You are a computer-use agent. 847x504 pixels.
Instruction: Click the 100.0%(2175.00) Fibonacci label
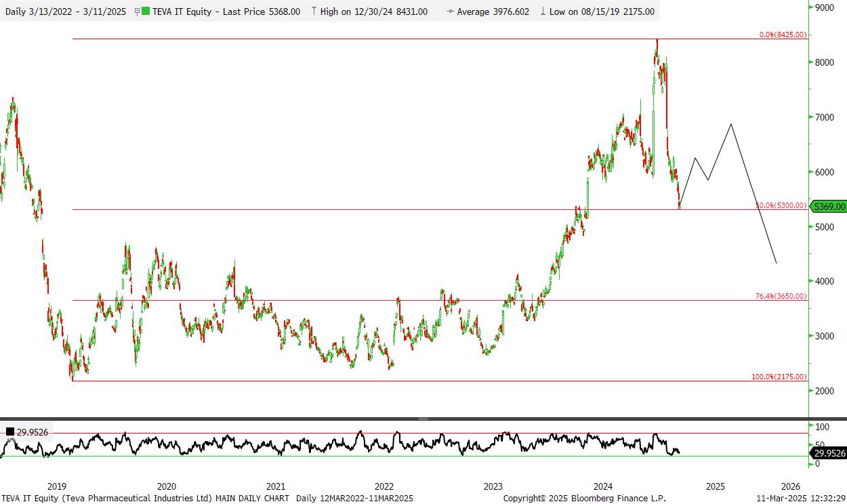tap(779, 377)
